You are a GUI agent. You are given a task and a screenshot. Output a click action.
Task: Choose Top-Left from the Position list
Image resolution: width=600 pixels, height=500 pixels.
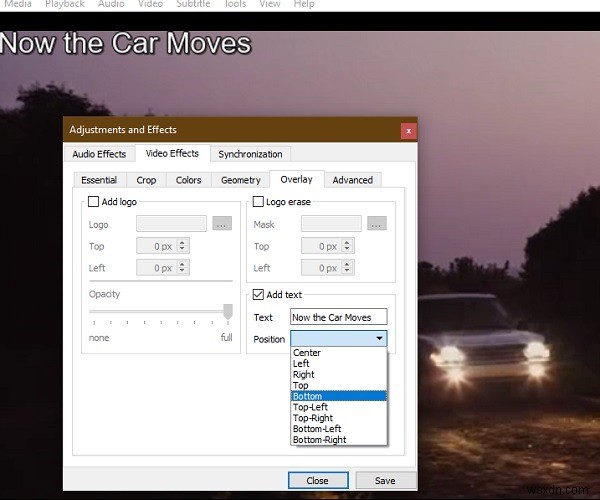[x=339, y=407]
